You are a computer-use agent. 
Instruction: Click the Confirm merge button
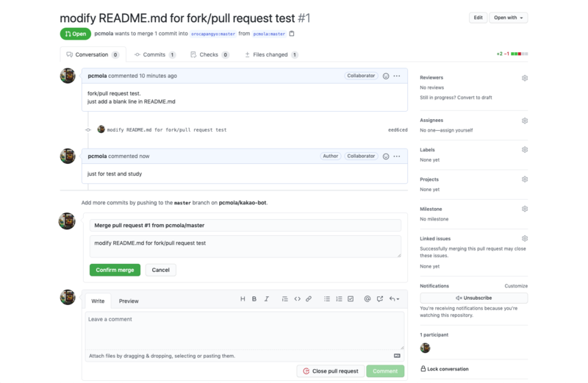point(115,270)
